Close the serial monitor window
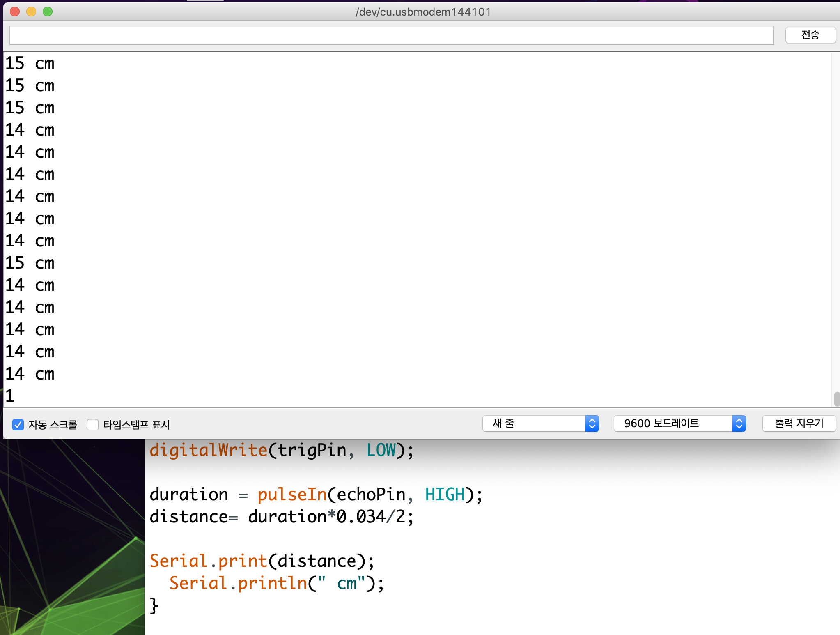The image size is (840, 635). click(15, 12)
